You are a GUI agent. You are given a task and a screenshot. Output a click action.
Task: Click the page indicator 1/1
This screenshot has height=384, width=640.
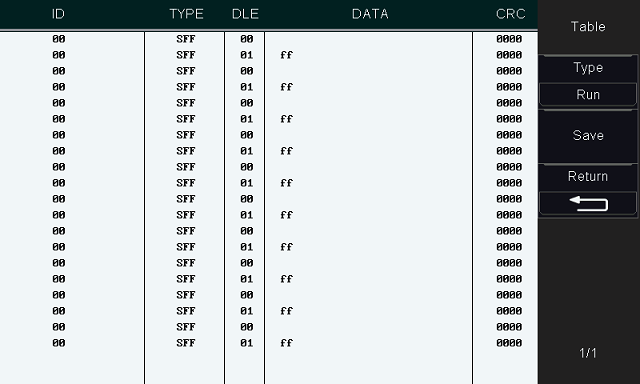tap(588, 353)
